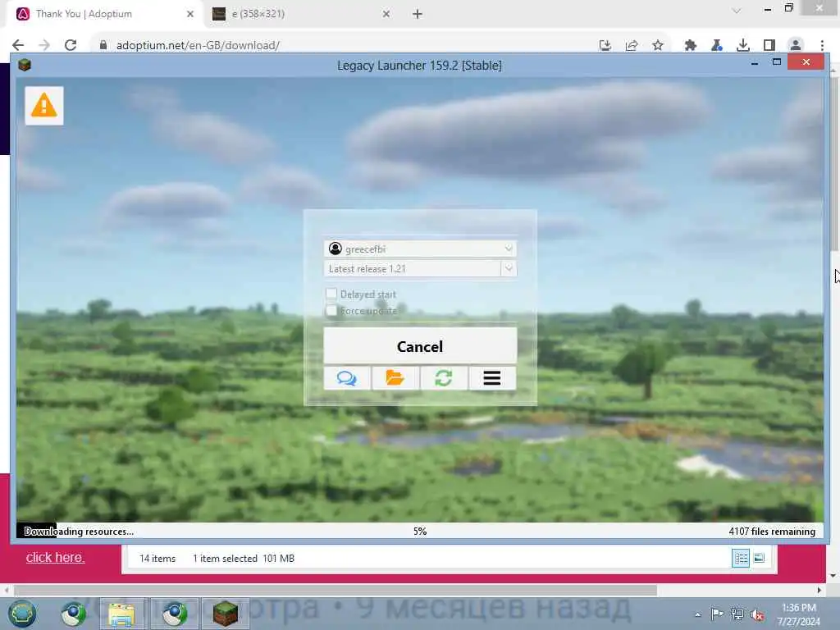Open Chrome downloads tray icon

pyautogui.click(x=743, y=46)
